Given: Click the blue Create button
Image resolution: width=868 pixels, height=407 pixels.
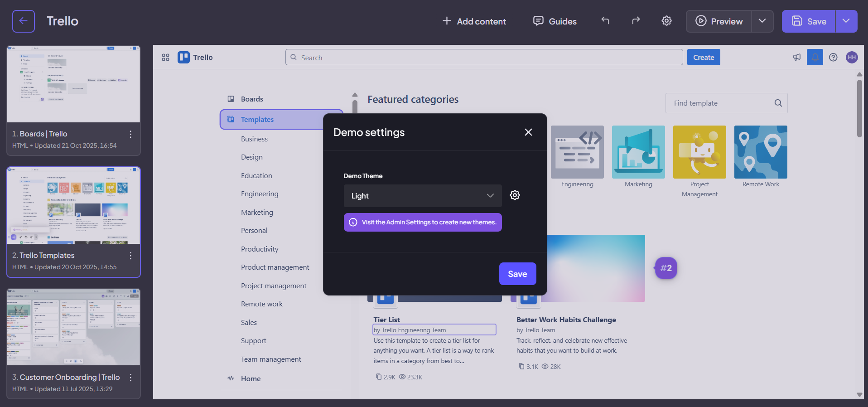Looking at the screenshot, I should point(704,58).
